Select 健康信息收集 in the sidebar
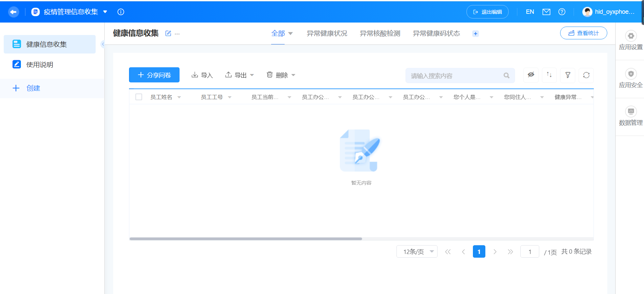Image resolution: width=644 pixels, height=294 pixels. click(50, 44)
